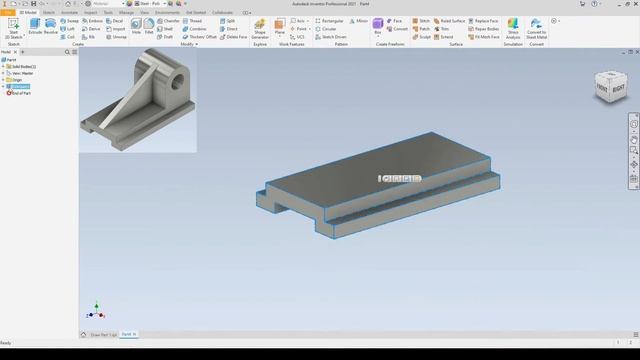Image resolution: width=640 pixels, height=360 pixels.
Task: Choose the Shell tool
Action: tap(165, 29)
